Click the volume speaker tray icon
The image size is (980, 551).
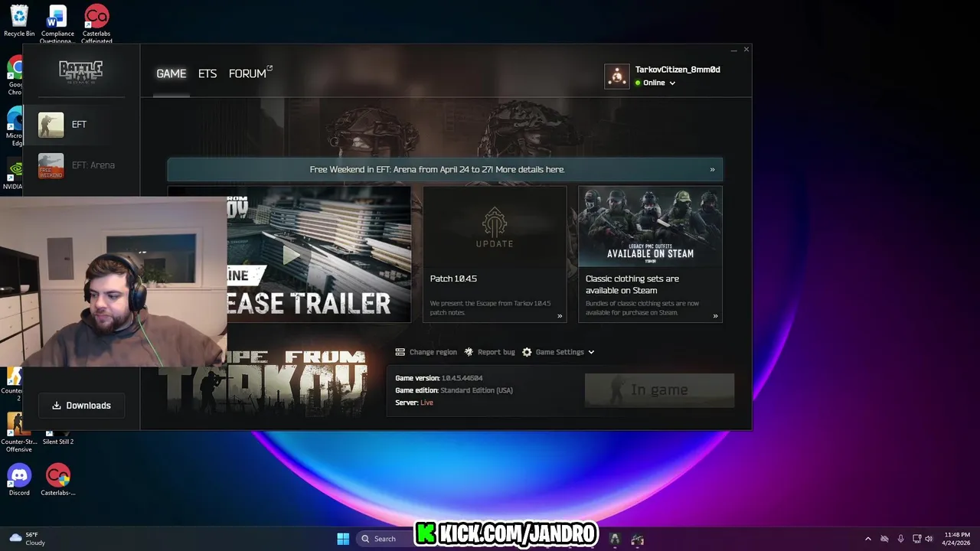point(929,539)
